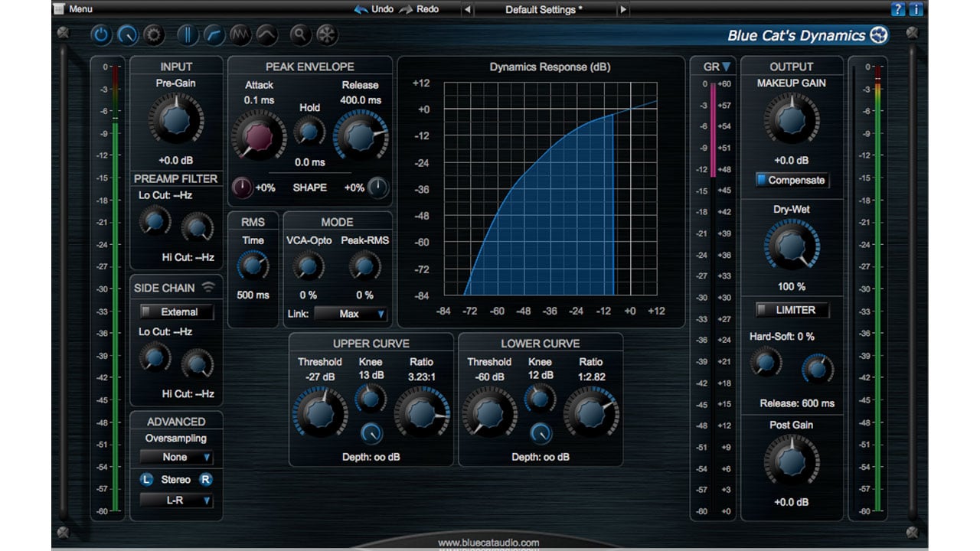The height and width of the screenshot is (551, 980).
Task: Open the www.bluecataudio.com link
Action: pos(488,543)
